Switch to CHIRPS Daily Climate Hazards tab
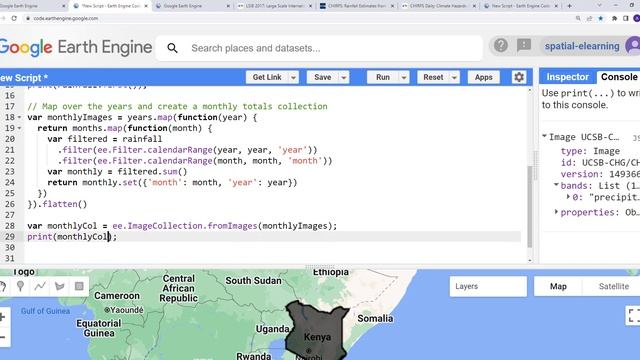640x360 pixels. 439,6
